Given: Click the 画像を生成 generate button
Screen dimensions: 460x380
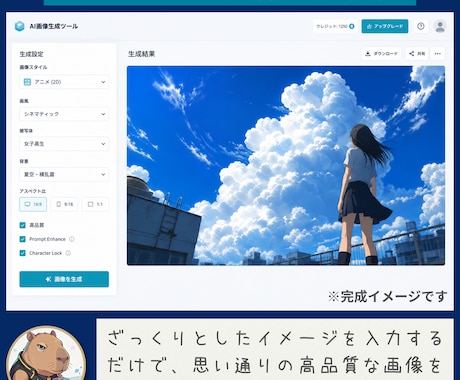Looking at the screenshot, I should 64,279.
